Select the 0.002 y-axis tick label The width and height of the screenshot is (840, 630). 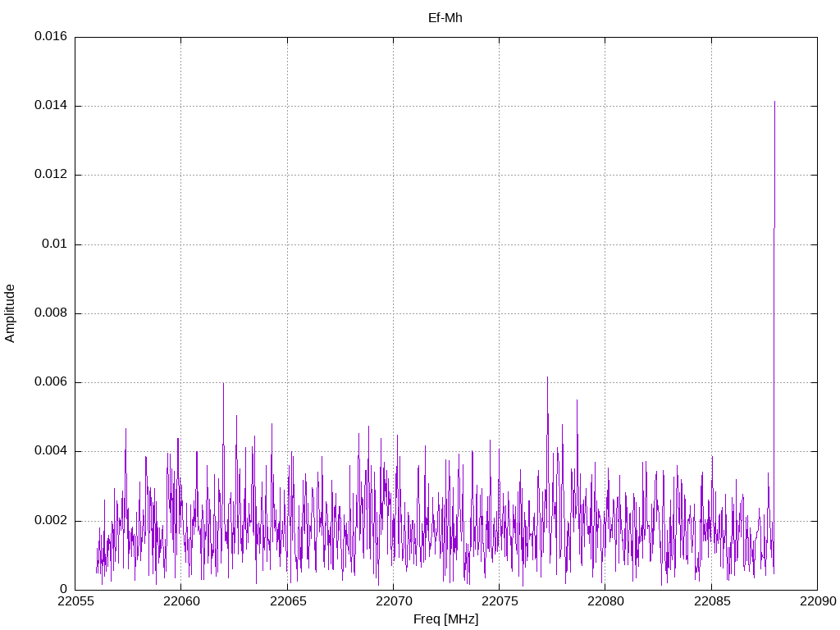click(x=50, y=521)
